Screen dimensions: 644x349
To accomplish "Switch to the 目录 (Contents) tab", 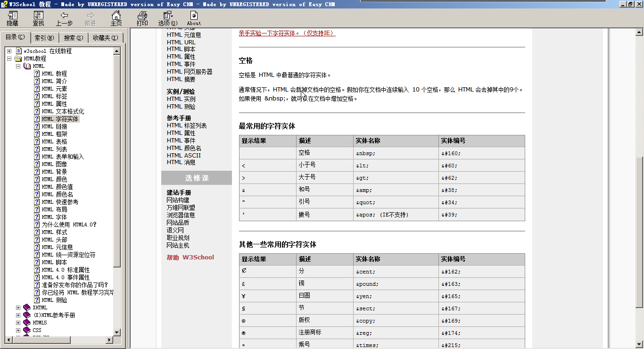I will click(16, 37).
